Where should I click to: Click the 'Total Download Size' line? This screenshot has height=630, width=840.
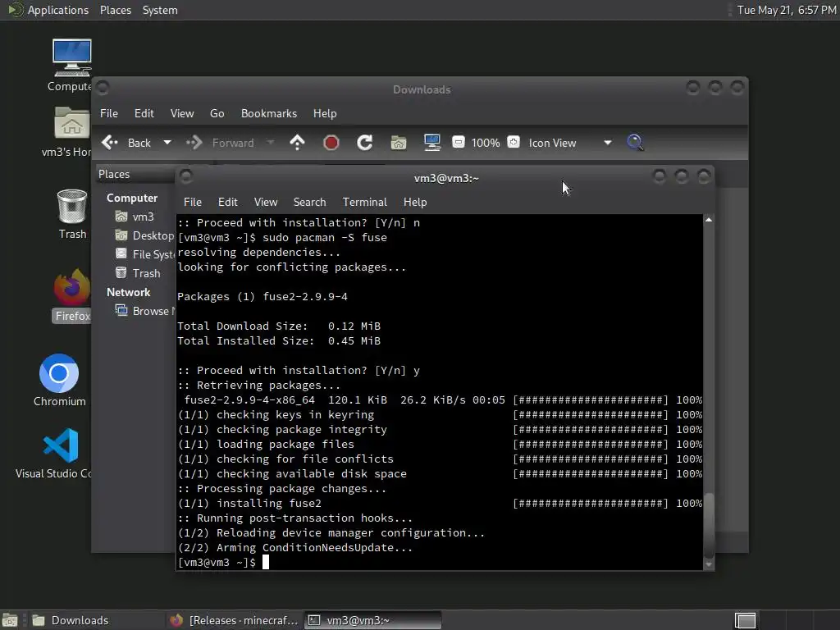[x=279, y=326]
